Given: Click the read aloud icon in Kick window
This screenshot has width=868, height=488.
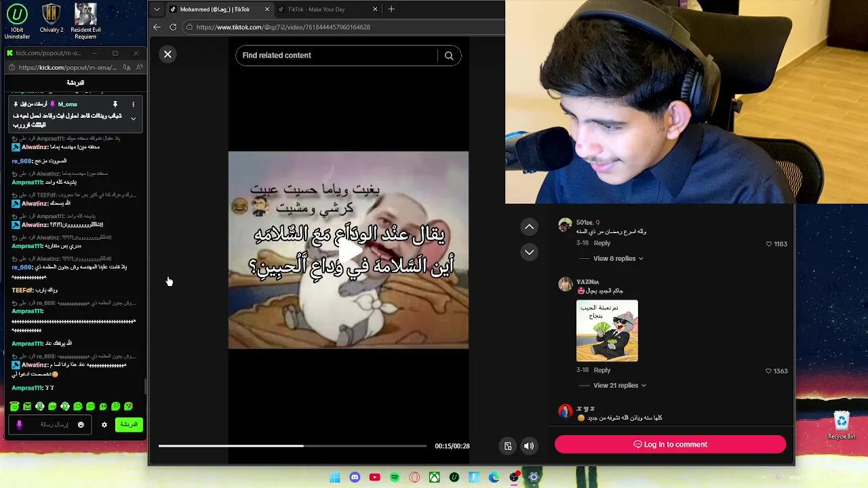Looking at the screenshot, I should coord(139,67).
